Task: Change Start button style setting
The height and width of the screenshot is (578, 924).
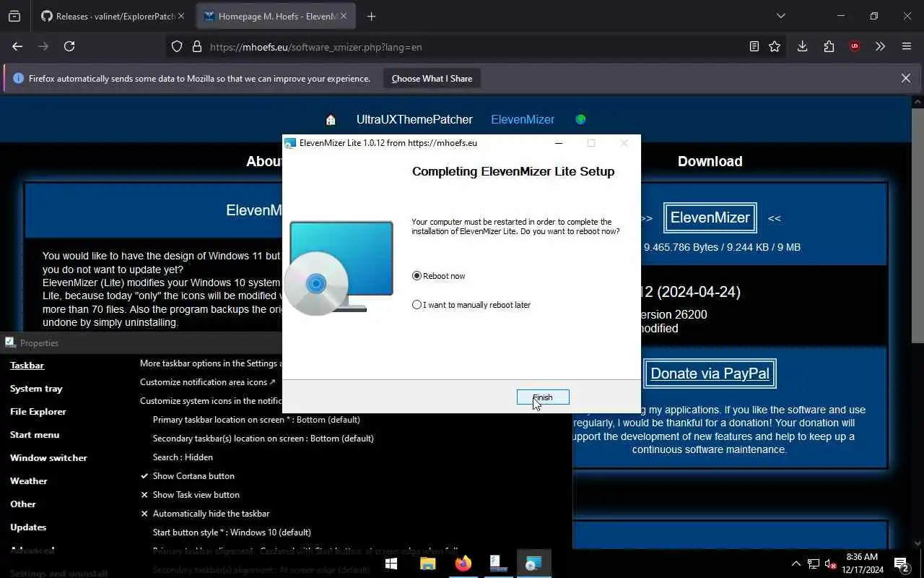Action: (x=232, y=532)
